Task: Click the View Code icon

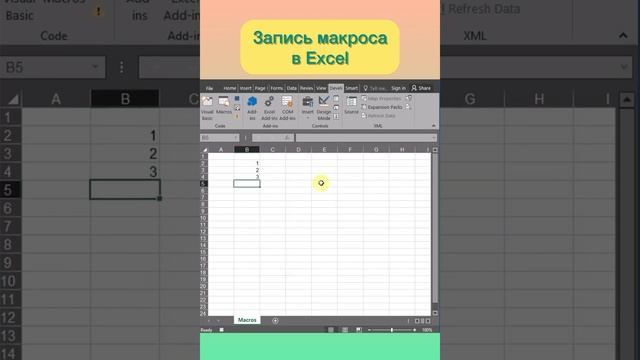Action: tap(336, 108)
